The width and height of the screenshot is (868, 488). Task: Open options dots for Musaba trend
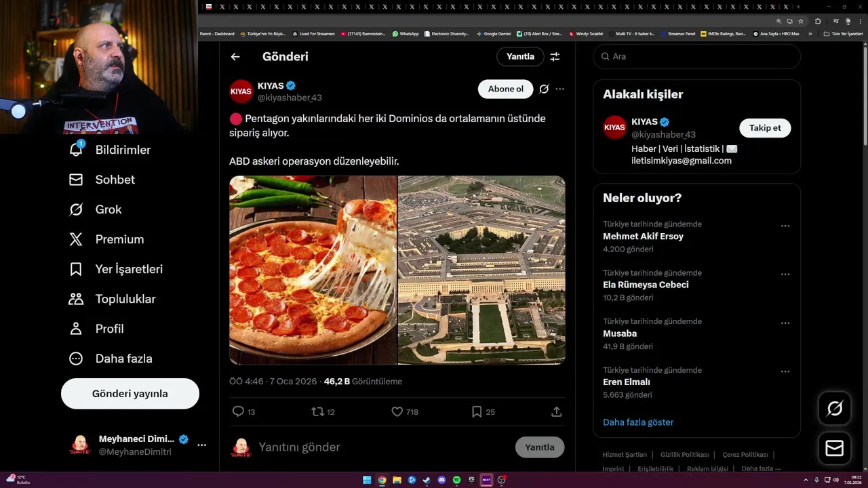(785, 323)
